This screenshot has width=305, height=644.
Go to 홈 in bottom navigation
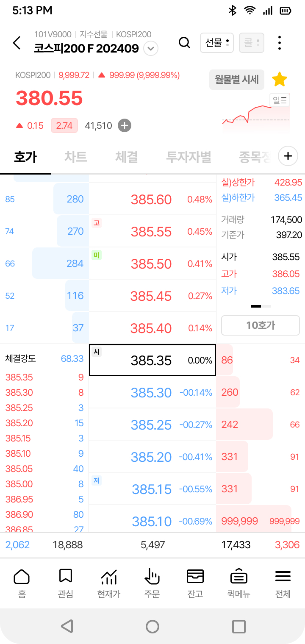pos(22,583)
